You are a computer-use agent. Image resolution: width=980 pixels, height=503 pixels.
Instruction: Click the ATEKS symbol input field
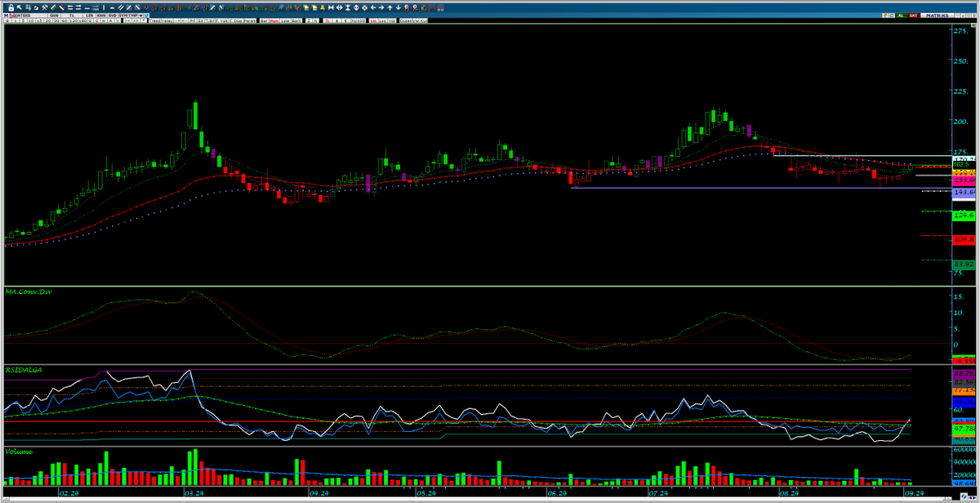pos(31,16)
